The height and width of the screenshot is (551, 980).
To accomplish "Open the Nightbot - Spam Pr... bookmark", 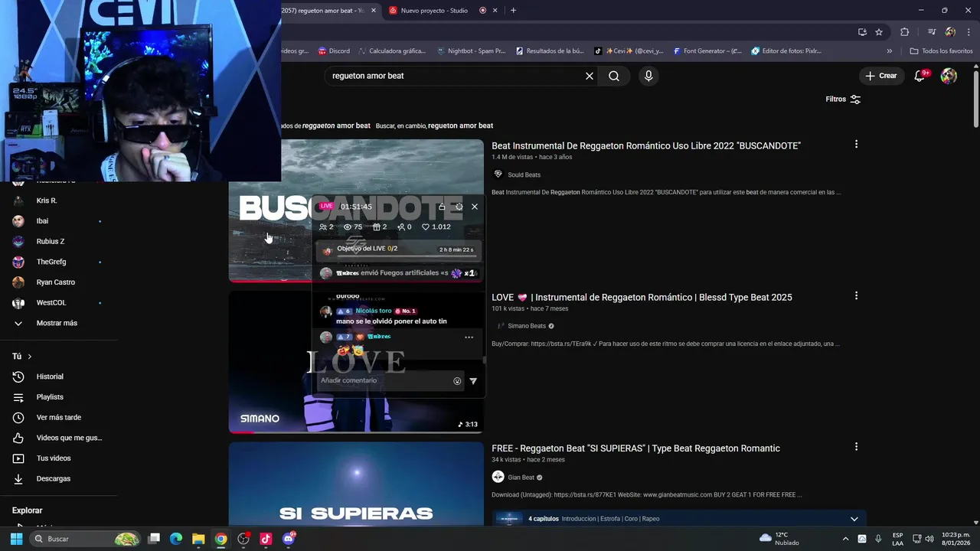I will coord(471,51).
